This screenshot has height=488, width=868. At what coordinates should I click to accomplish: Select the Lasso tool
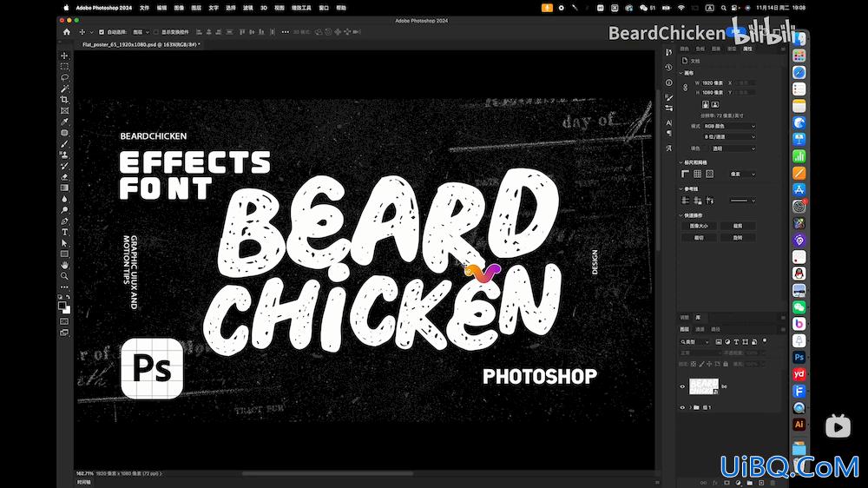65,77
